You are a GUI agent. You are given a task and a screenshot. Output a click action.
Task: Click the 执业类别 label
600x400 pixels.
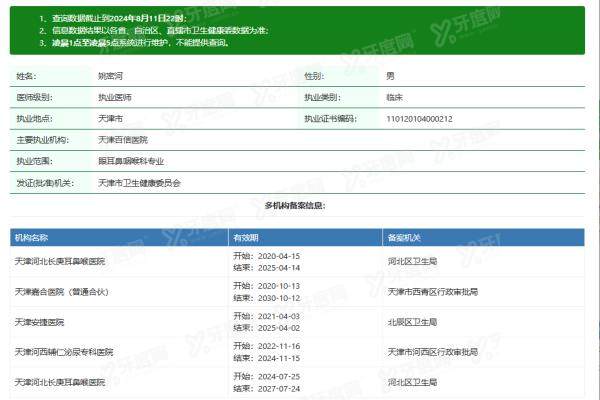coord(322,98)
